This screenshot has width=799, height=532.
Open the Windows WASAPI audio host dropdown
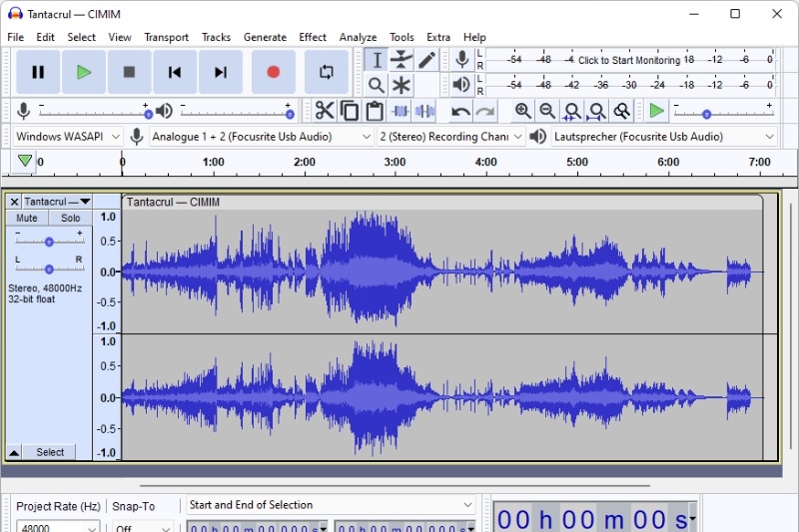(67, 137)
